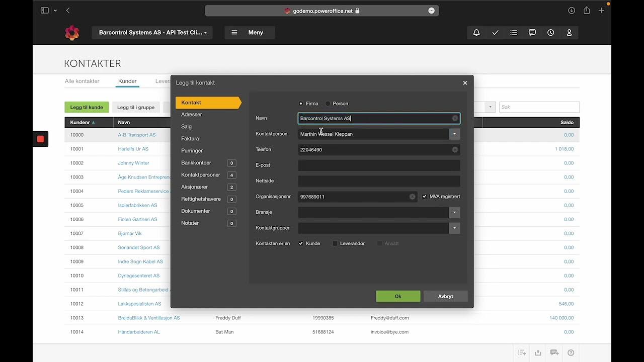Open Safari downloads icon
Viewport: 644px width, 362px height.
click(x=572, y=11)
